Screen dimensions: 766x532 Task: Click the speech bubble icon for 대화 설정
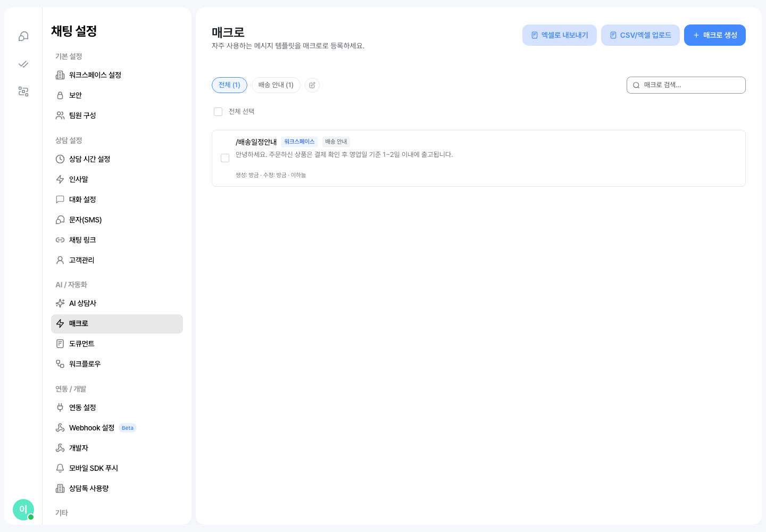tap(60, 199)
